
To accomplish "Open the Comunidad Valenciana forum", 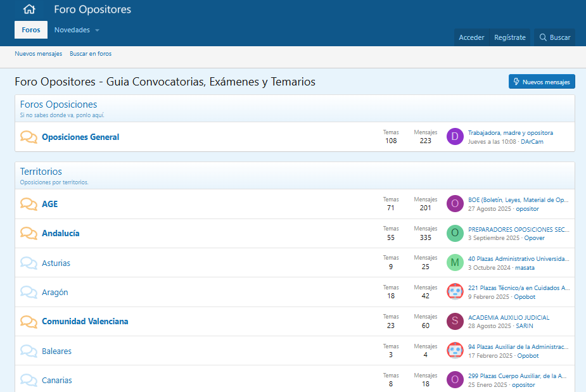I will click(x=85, y=321).
